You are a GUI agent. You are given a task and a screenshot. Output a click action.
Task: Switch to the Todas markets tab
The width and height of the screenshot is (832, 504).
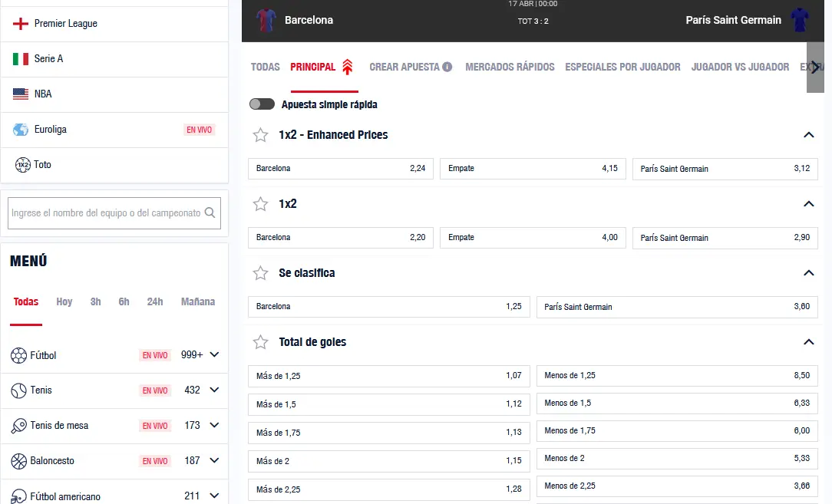(x=266, y=67)
